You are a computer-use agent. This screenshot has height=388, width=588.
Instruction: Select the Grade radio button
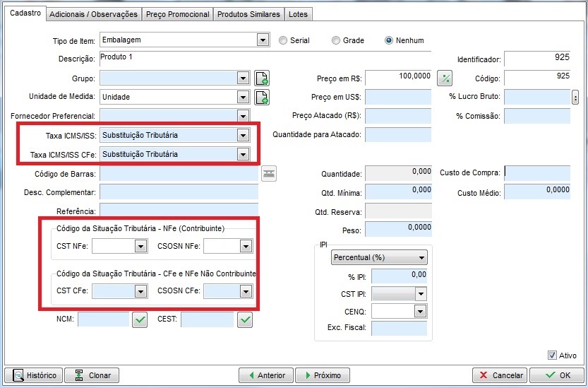(336, 40)
